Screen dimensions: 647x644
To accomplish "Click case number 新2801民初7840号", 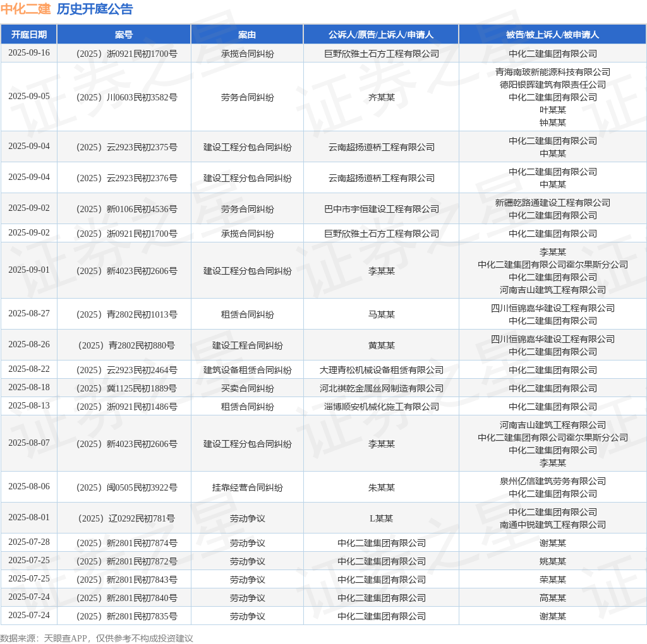I will point(126,599).
